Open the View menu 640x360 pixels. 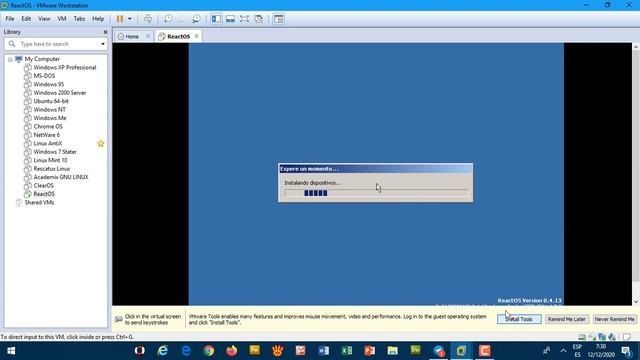tap(44, 19)
